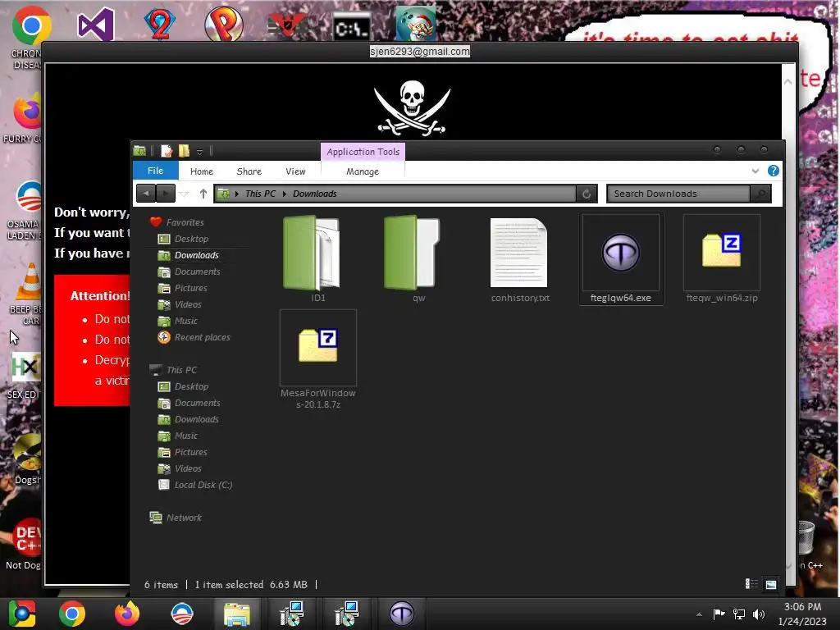This screenshot has height=630, width=840.
Task: Go up one folder level
Action: coord(203,194)
